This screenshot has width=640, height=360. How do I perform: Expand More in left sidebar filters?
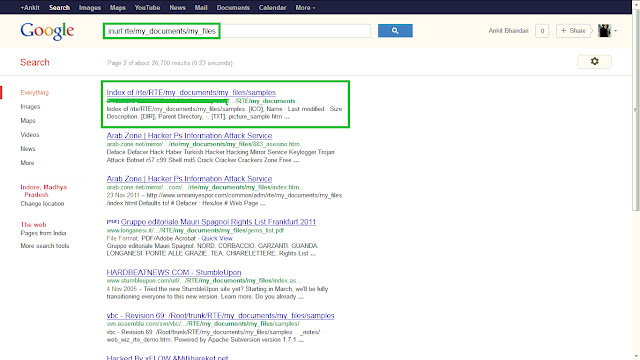pos(27,163)
